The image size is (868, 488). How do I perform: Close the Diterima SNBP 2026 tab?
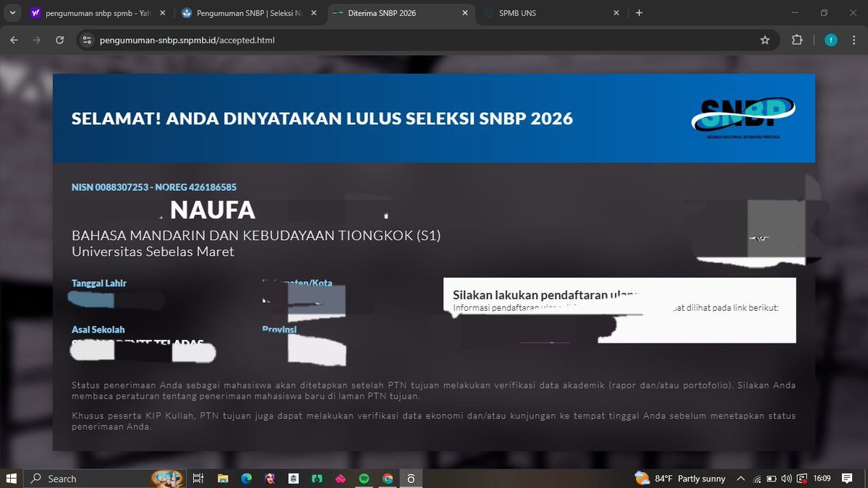(x=464, y=13)
